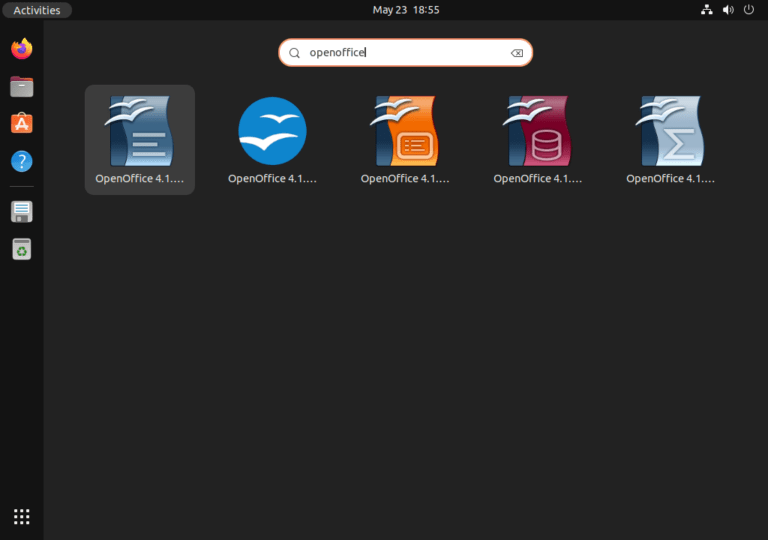768x540 pixels.
Task: Open OpenOffice Base database icon
Action: coord(538,133)
